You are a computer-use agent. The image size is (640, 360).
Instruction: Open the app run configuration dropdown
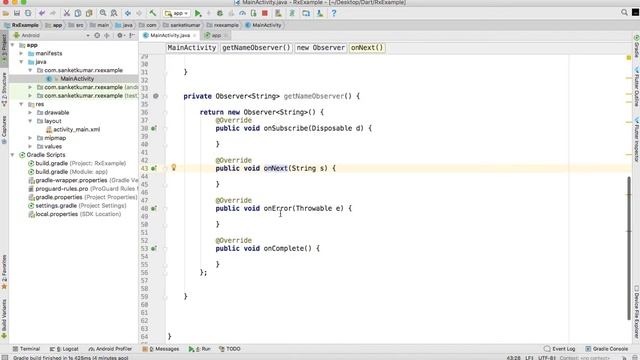click(176, 13)
